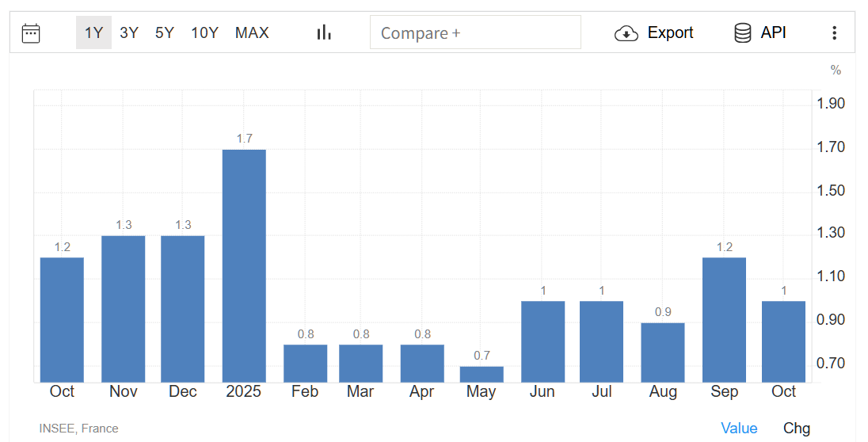Open the three-dot more options menu
The image size is (868, 442).
pyautogui.click(x=834, y=33)
